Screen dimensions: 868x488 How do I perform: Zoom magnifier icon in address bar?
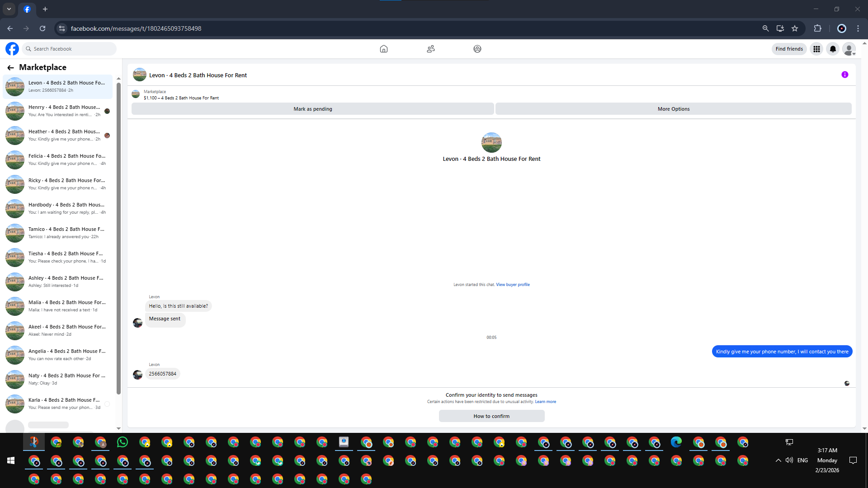tap(765, 28)
